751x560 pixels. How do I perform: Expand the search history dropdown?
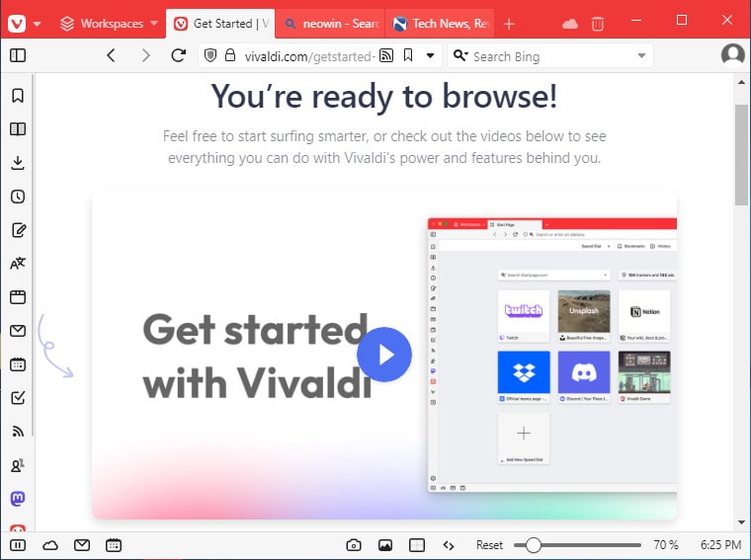(641, 55)
